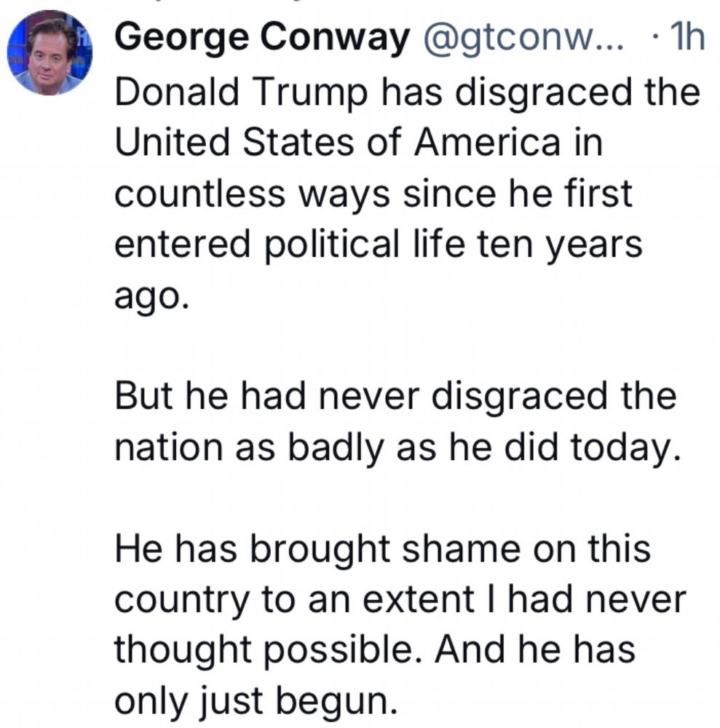Image resolution: width=720 pixels, height=728 pixels.
Task: Click the "country to an extent I had never" line
Action: click(400, 600)
